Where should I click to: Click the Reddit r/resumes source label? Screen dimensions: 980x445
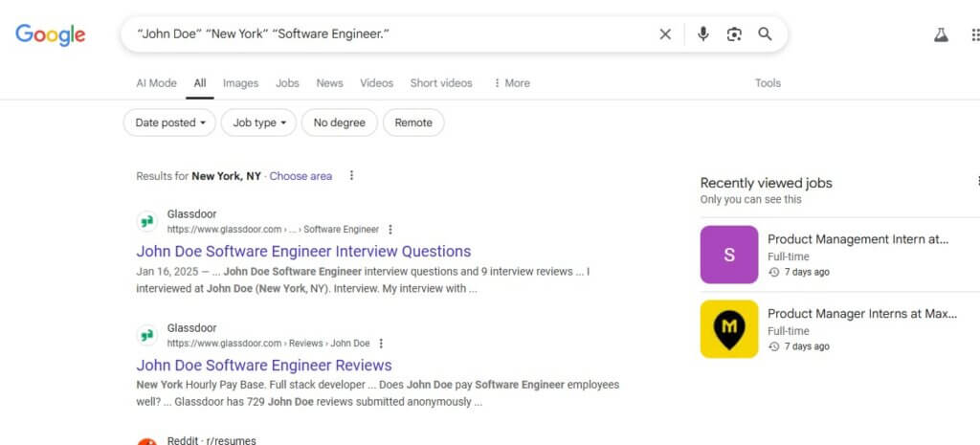212,440
